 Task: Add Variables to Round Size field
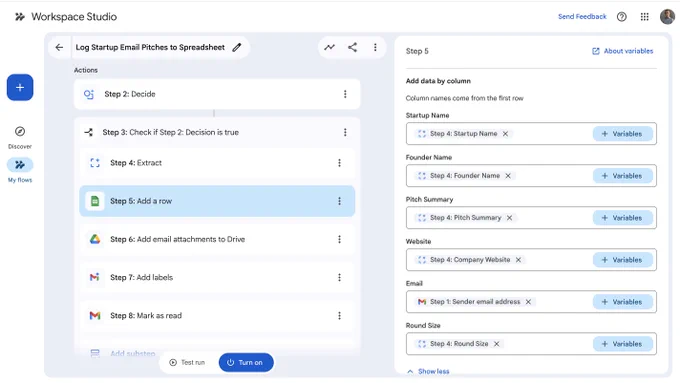click(x=623, y=344)
